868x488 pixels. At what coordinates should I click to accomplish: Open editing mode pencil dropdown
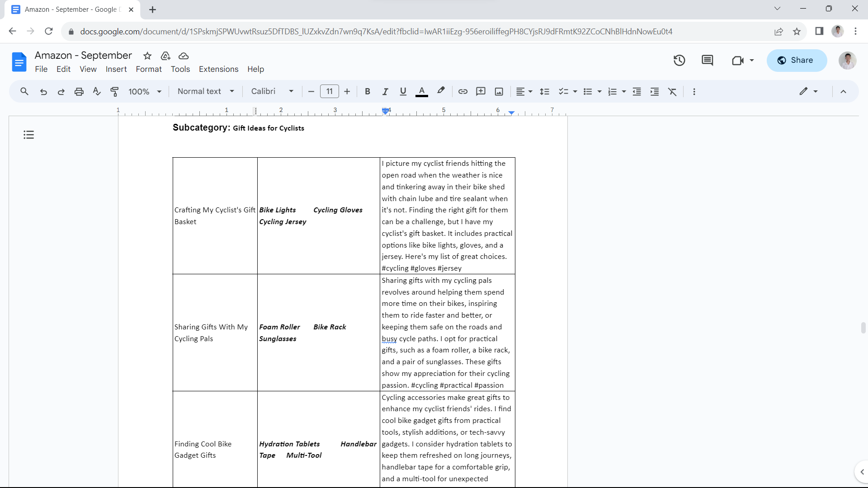point(808,91)
